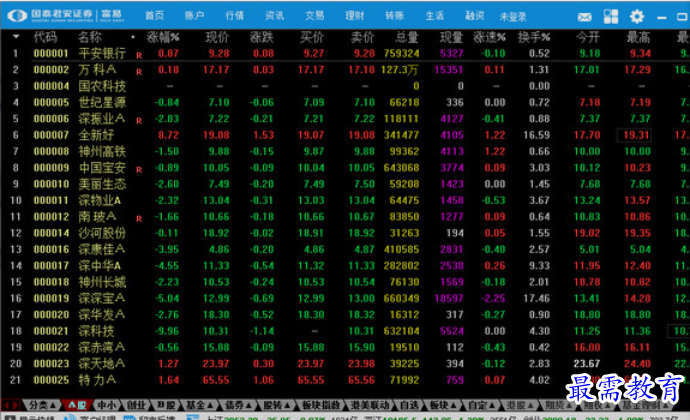The height and width of the screenshot is (420, 690).
Task: Sort by the 涨幅% column header
Action: click(163, 36)
